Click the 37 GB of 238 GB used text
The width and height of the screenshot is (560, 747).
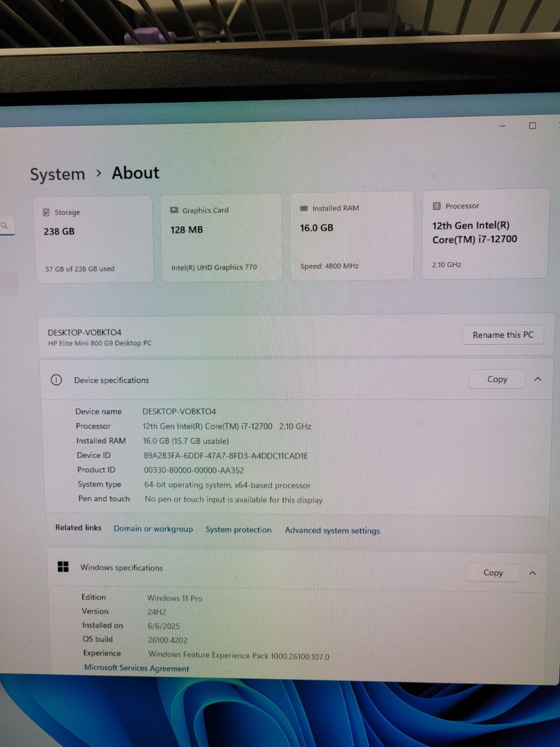(x=80, y=269)
